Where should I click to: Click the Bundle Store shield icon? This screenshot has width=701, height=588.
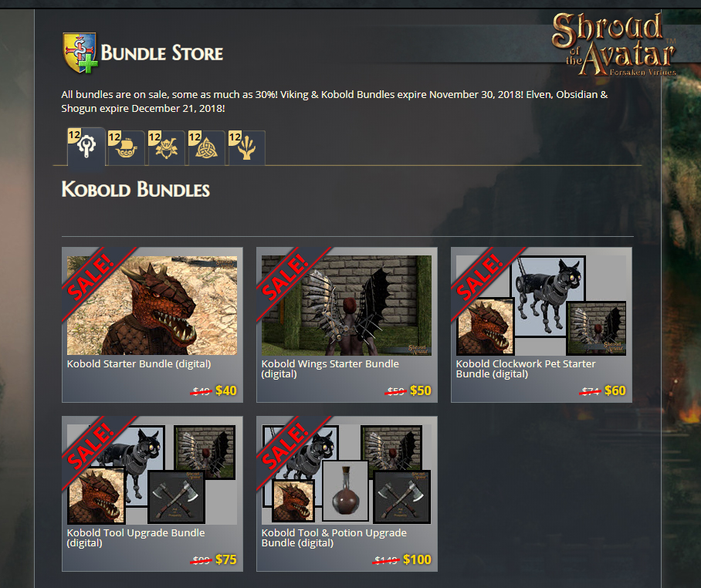coord(80,52)
